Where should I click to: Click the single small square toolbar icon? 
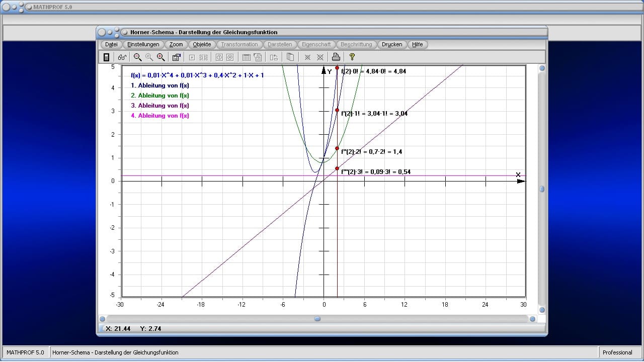192,57
